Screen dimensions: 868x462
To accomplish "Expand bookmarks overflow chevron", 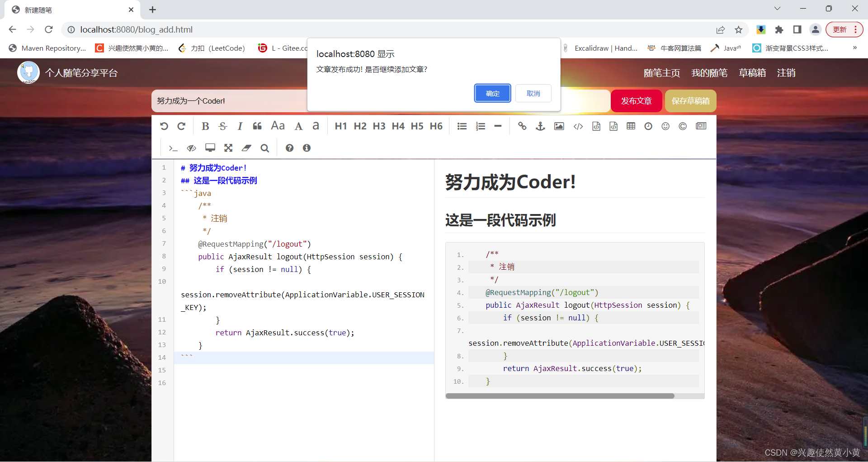I will [x=854, y=48].
